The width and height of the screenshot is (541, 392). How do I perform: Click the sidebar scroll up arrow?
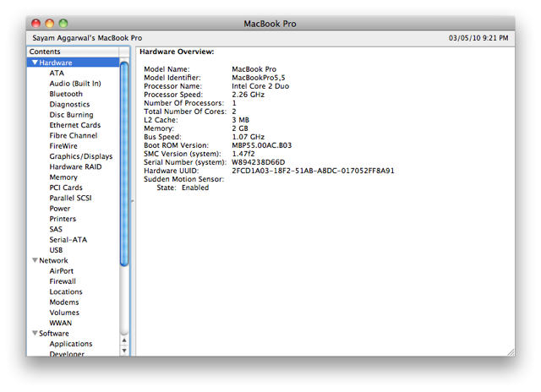coord(124,340)
